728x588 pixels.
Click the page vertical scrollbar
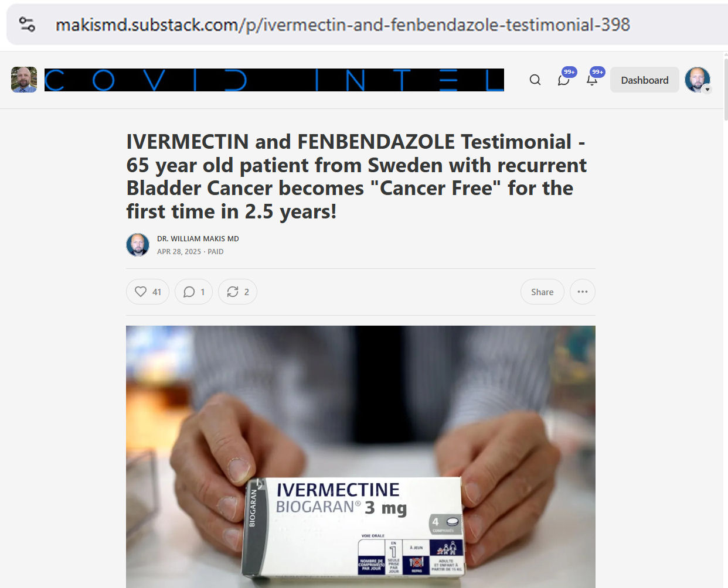726,87
